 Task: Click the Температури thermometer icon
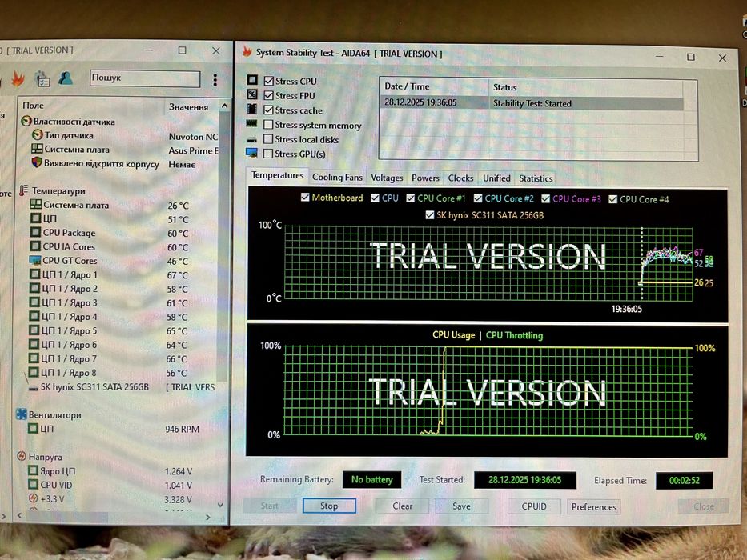23,190
